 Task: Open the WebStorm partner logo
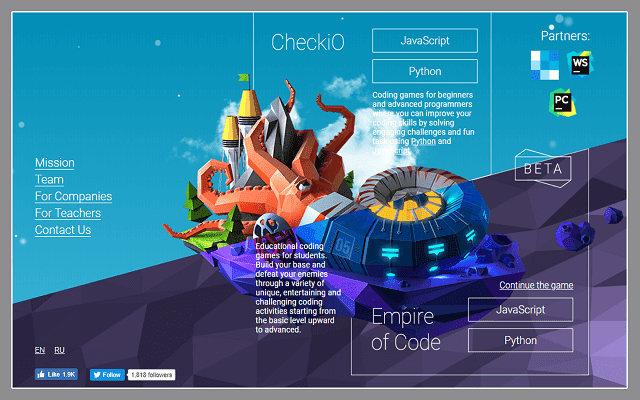pyautogui.click(x=580, y=64)
